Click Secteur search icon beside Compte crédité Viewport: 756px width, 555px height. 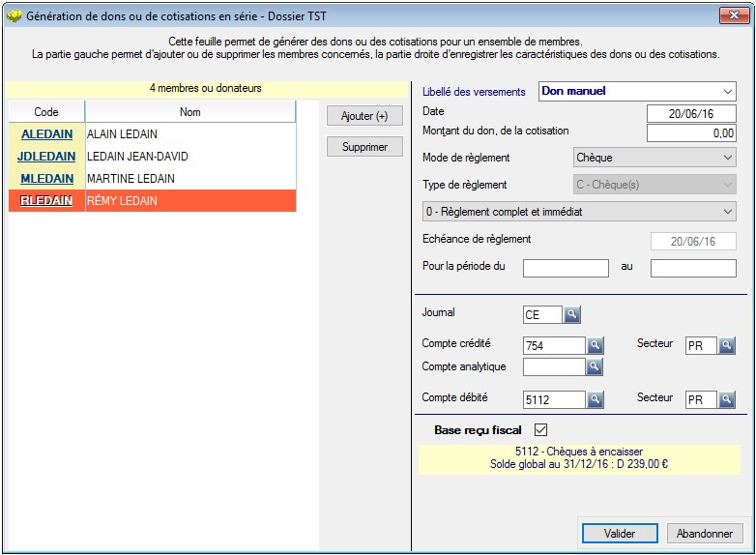point(727,345)
